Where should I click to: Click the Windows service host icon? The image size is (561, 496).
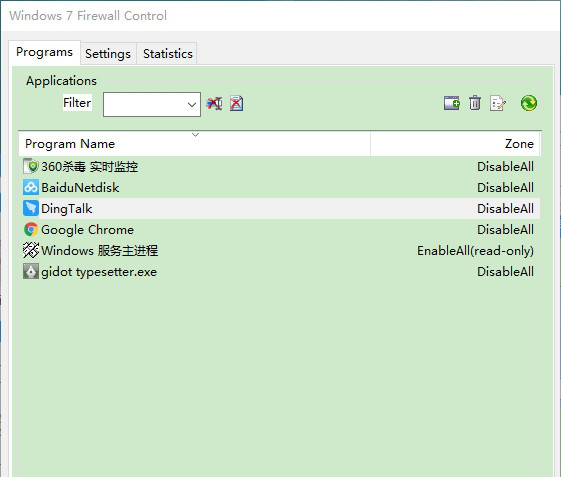(31, 250)
